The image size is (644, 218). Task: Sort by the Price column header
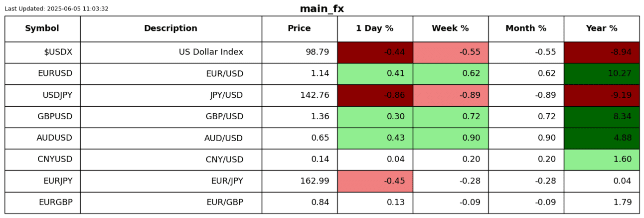(x=299, y=28)
